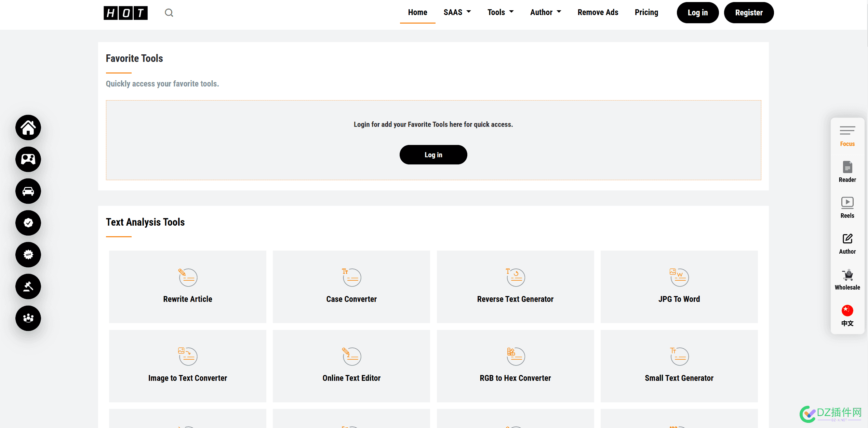
Task: Click the Text Analysis Tools heading
Action: click(x=145, y=222)
